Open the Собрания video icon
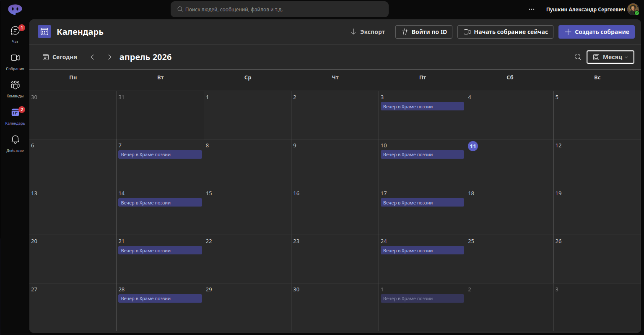Image resolution: width=644 pixels, height=335 pixels. [15, 58]
